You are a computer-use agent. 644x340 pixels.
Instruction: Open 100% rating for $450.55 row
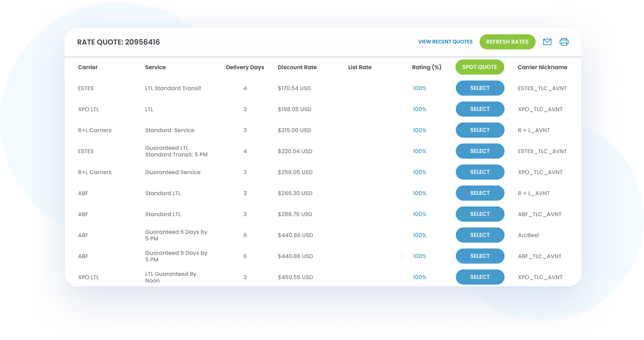point(420,277)
